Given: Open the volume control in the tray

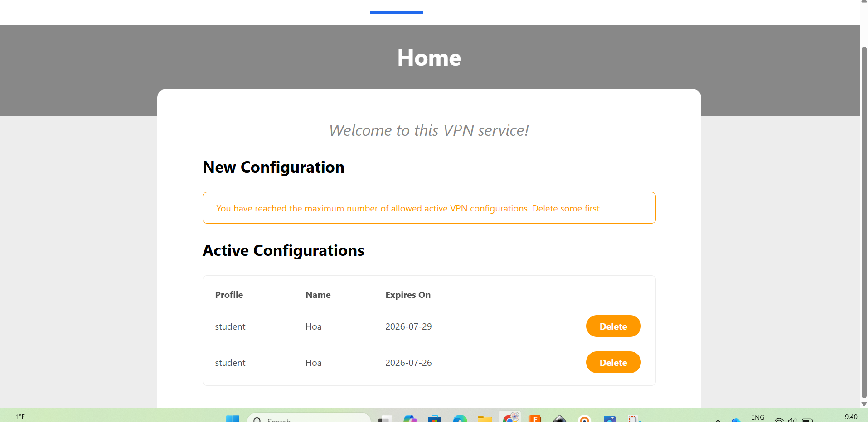Looking at the screenshot, I should [791, 420].
